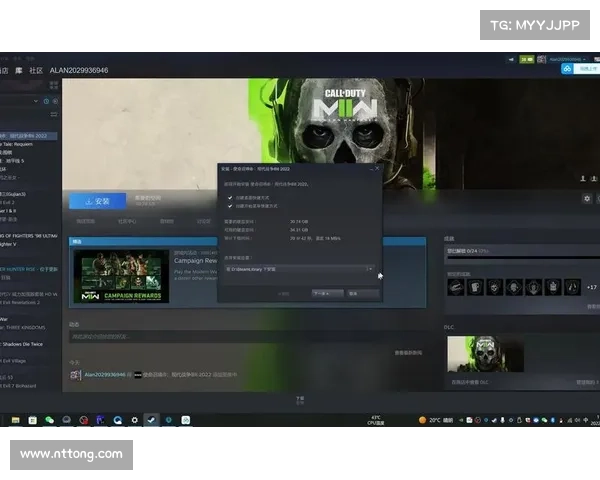Click the Campaign Rewards news thumbnail
The image size is (600, 480).
(x=121, y=276)
